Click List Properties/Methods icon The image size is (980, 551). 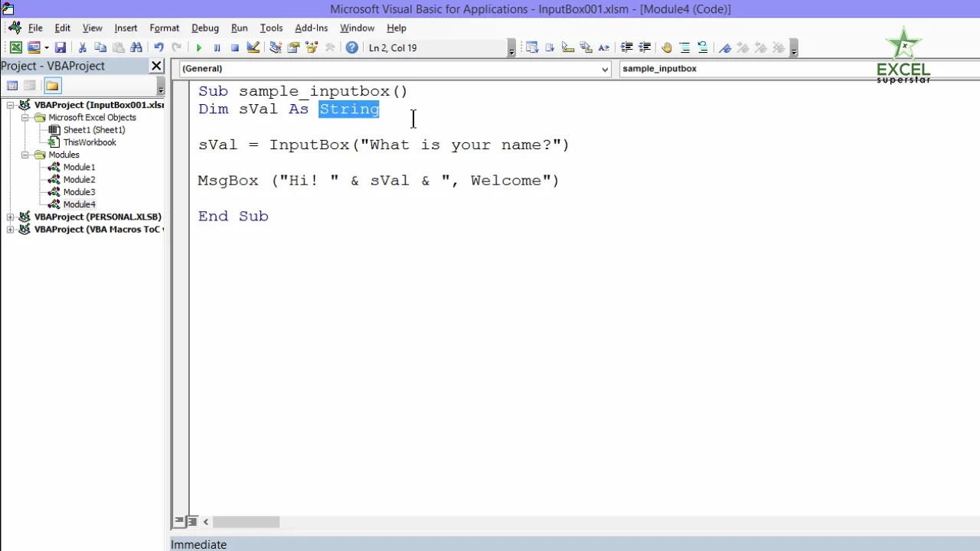[x=532, y=47]
